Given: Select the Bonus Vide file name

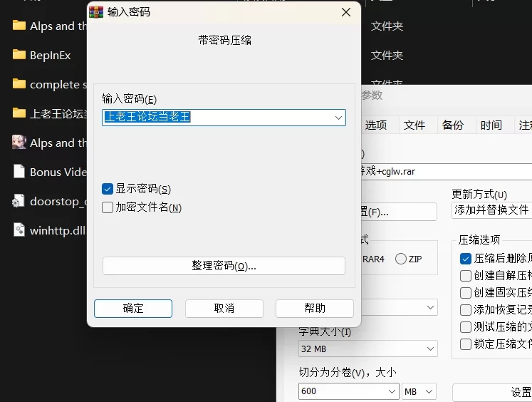Looking at the screenshot, I should click(58, 172).
